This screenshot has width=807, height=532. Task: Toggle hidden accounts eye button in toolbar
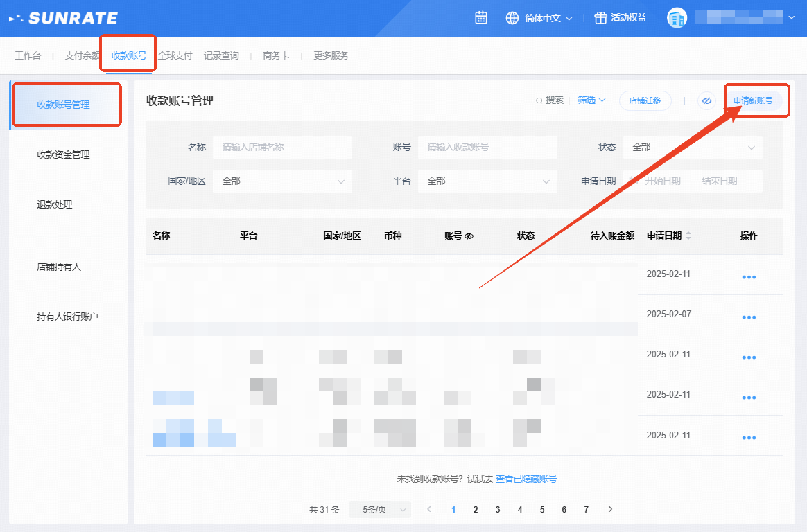(706, 100)
